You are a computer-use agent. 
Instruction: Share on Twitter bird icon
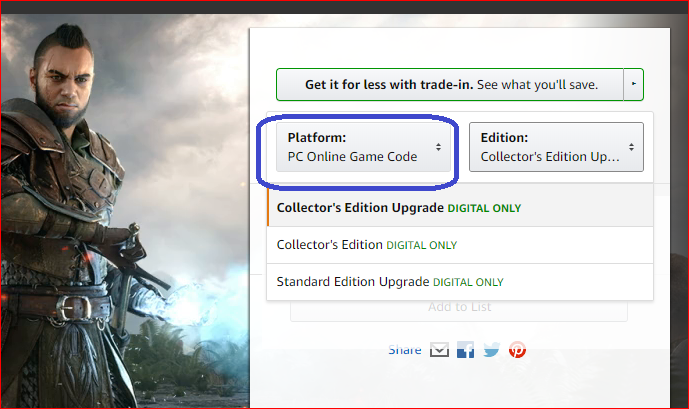[491, 350]
